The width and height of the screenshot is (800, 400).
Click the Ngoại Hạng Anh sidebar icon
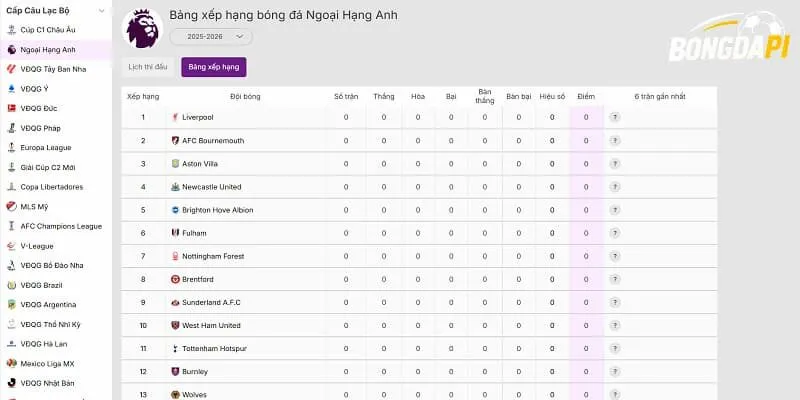(11, 49)
